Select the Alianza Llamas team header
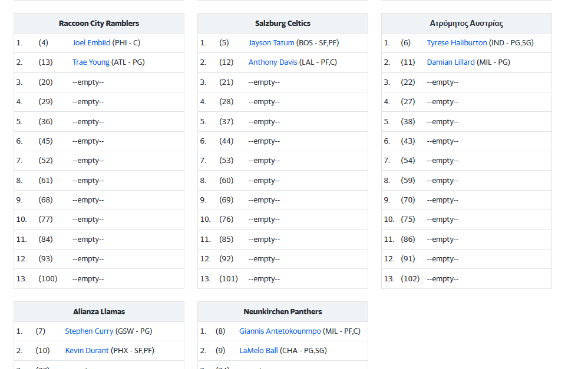 [x=99, y=312]
